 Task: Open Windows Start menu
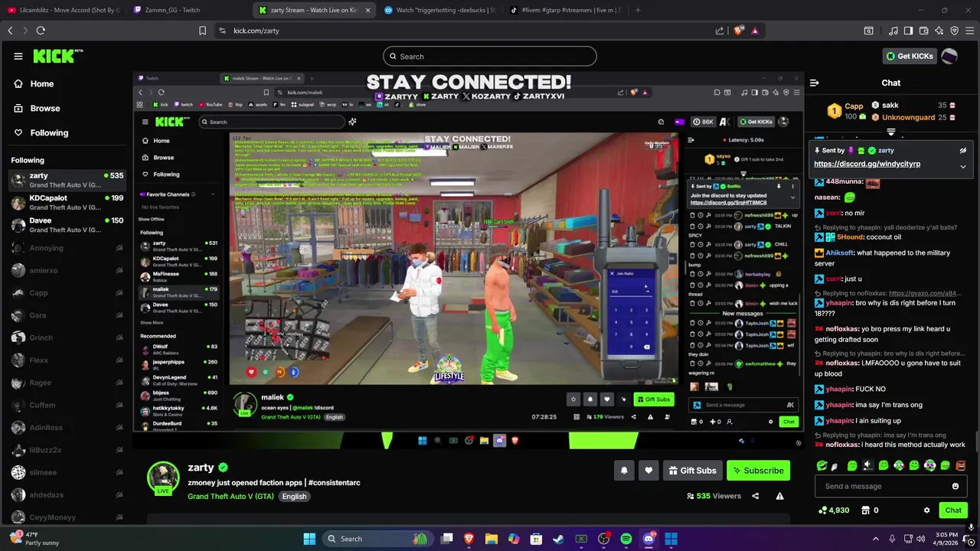click(x=309, y=539)
